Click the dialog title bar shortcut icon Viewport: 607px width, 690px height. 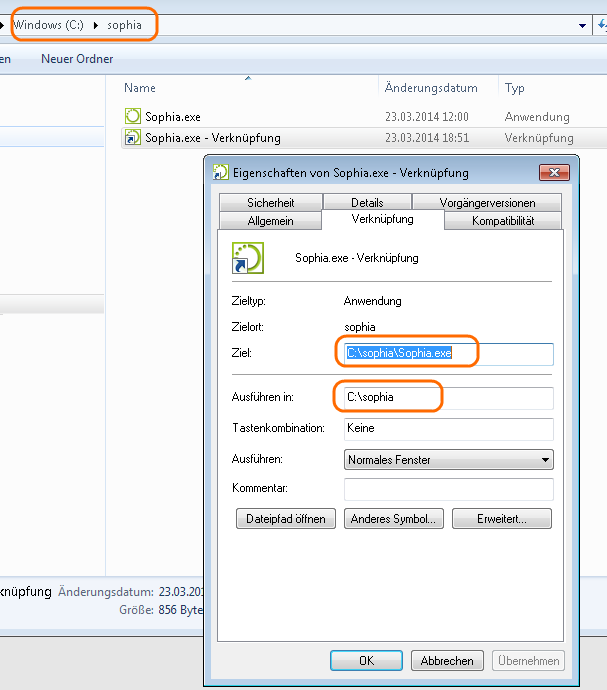click(x=220, y=172)
